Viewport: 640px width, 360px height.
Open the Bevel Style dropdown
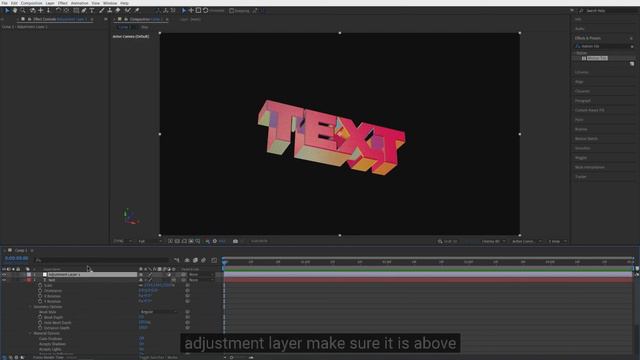tap(158, 312)
